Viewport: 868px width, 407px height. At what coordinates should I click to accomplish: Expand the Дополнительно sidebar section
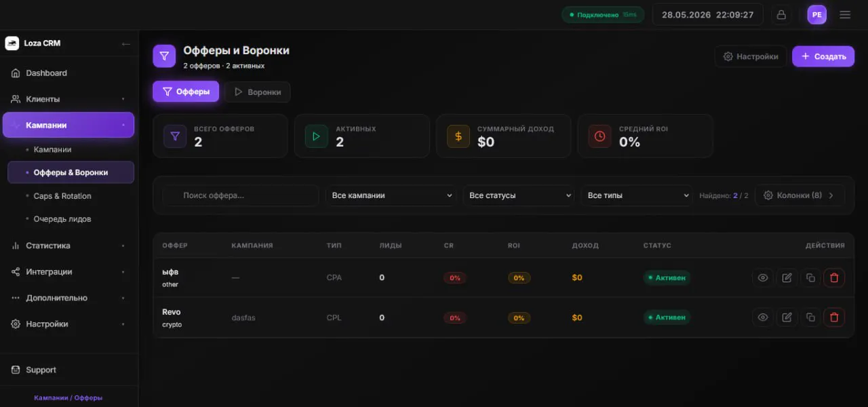click(68, 298)
